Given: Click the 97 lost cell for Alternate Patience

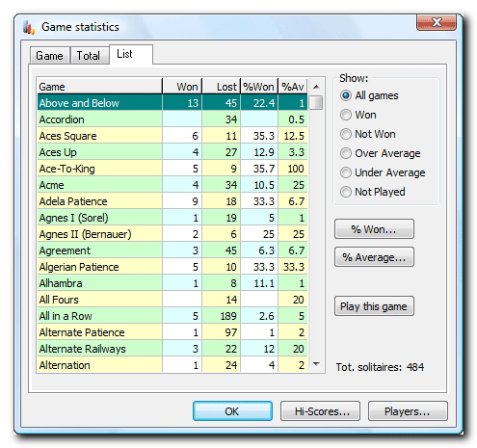Looking at the screenshot, I should [222, 332].
